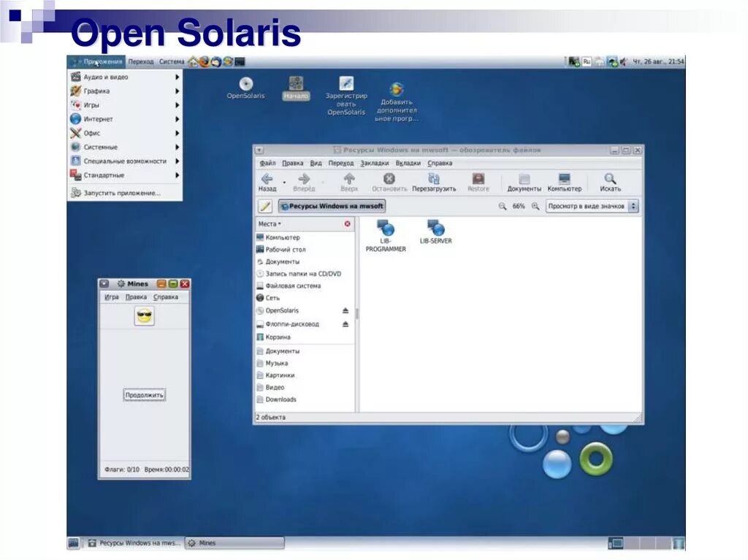
Task: Expand the Интернет submenu
Action: pyautogui.click(x=124, y=119)
